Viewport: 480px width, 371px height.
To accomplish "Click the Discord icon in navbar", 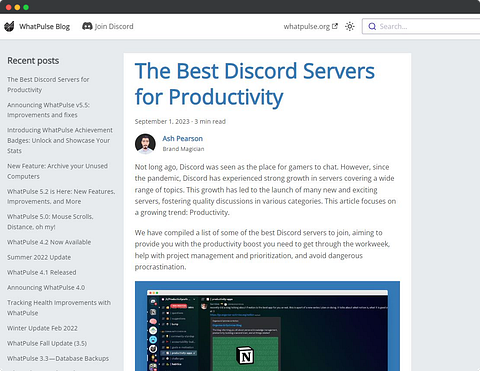I will (87, 26).
